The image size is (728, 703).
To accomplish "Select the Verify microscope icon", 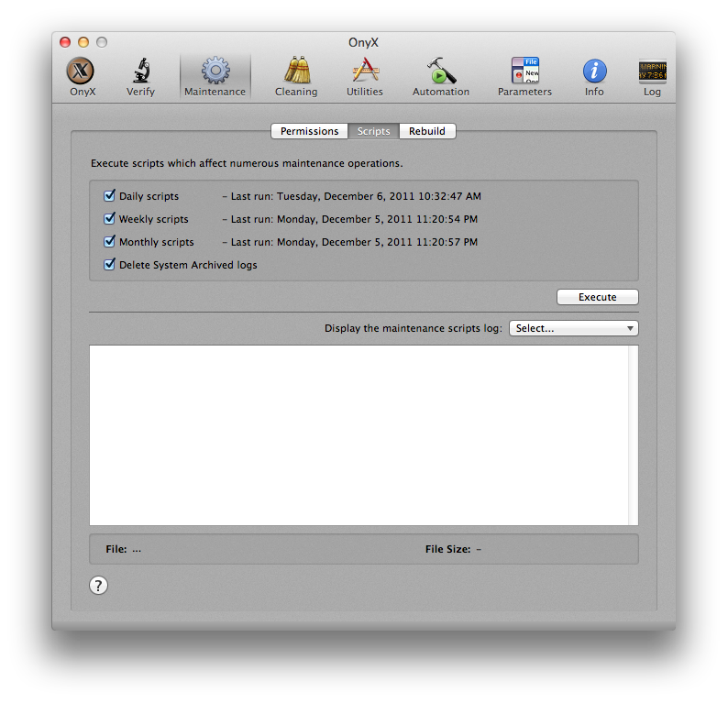I will [x=140, y=72].
